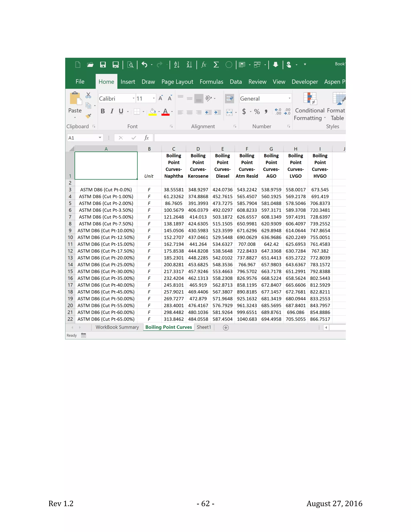Click the Sort A to Z icon
Image resolution: width=411 pixels, height=532 pixels.
[177, 65]
